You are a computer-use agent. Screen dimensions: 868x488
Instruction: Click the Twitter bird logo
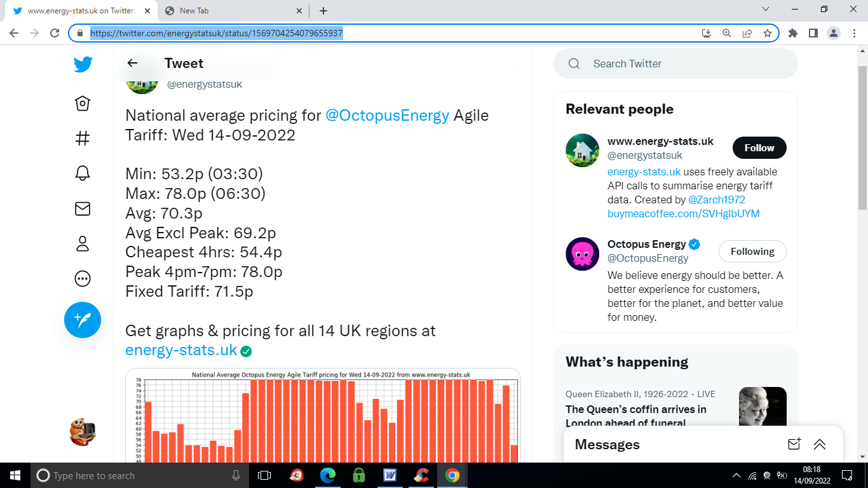click(83, 64)
